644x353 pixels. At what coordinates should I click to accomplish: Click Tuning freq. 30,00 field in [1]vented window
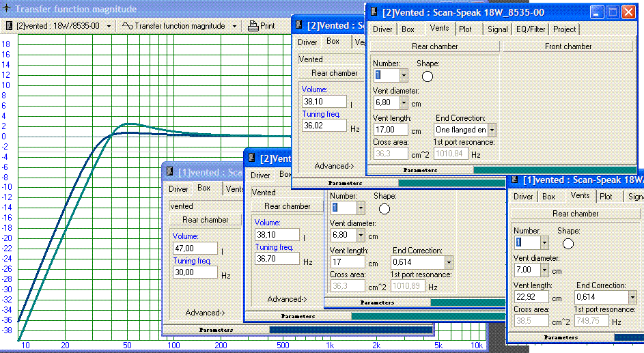pyautogui.click(x=195, y=272)
